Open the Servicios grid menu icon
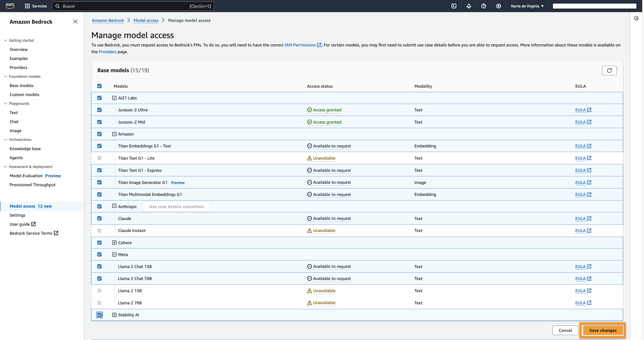 pyautogui.click(x=27, y=6)
